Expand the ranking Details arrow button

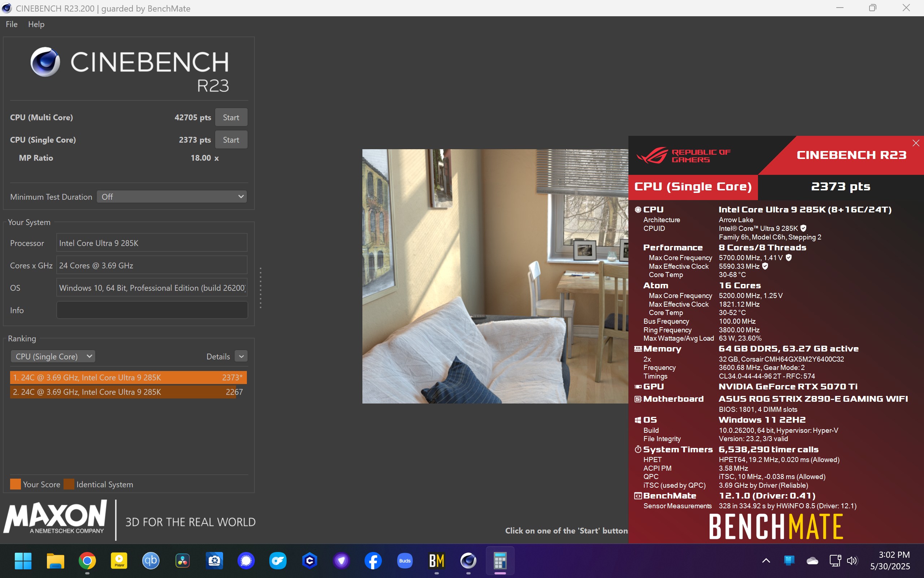point(241,357)
